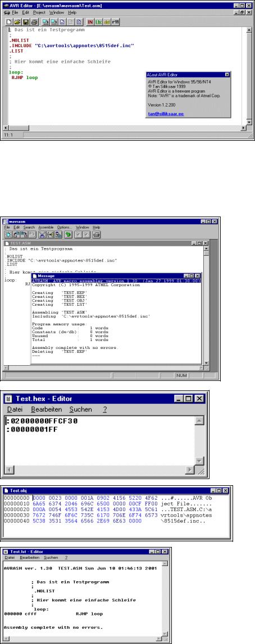
Task: Click the '.NOLIST' line in AVR Editor
Action: (18, 40)
